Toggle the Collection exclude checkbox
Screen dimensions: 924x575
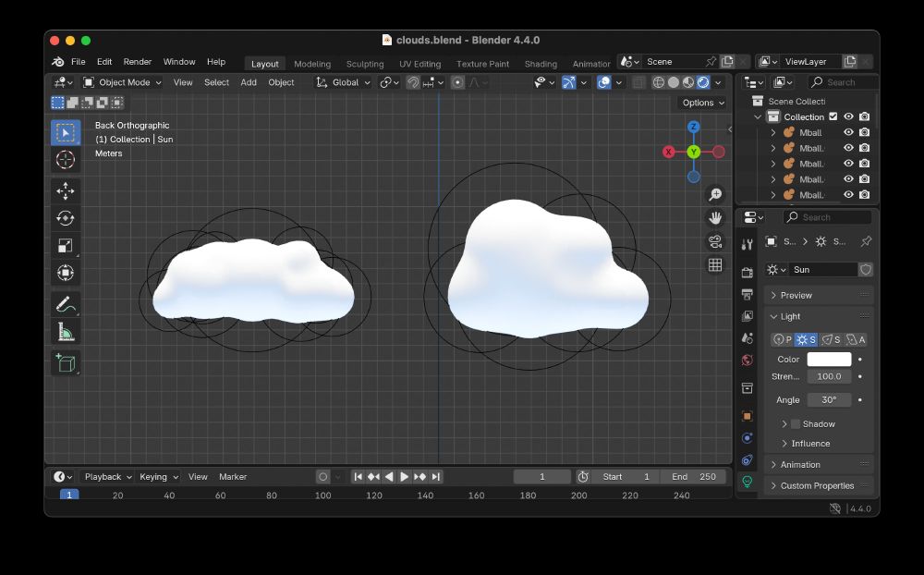tap(833, 116)
